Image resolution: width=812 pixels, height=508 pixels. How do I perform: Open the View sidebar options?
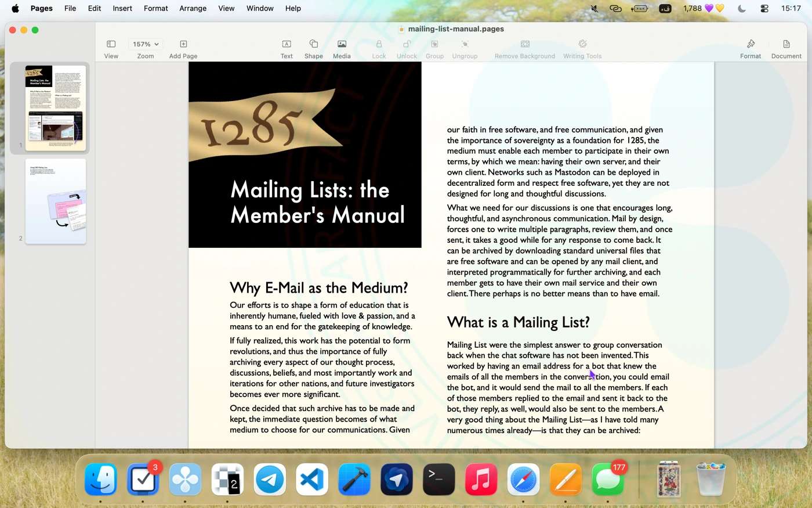(x=111, y=45)
